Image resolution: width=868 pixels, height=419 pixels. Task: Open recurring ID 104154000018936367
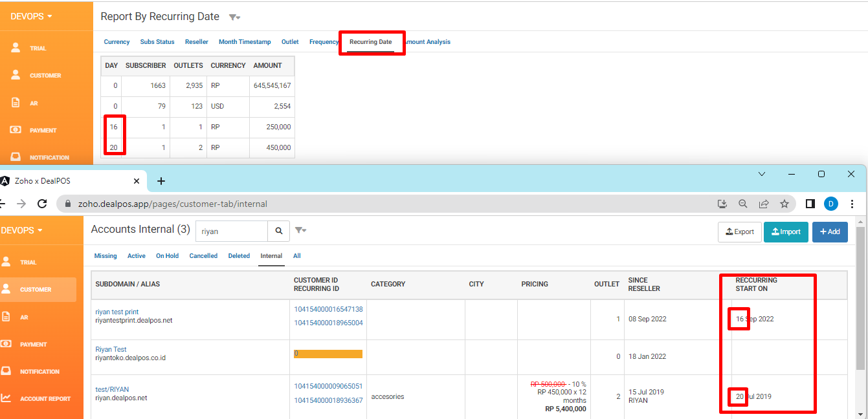(x=328, y=401)
